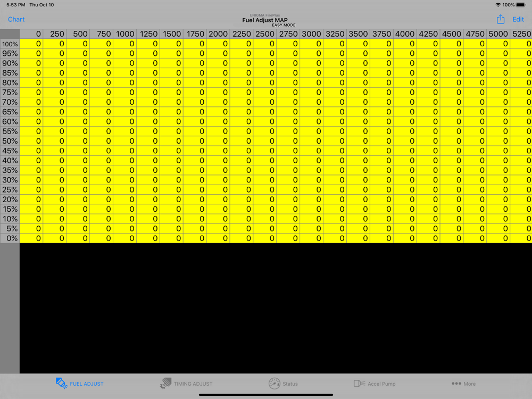This screenshot has height=399, width=532.
Task: Select cell at 20% row, 750 RPM
Action: tap(102, 199)
